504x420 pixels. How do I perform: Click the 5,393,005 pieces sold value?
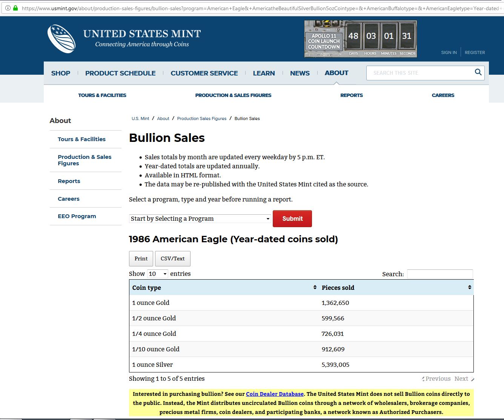(336, 365)
